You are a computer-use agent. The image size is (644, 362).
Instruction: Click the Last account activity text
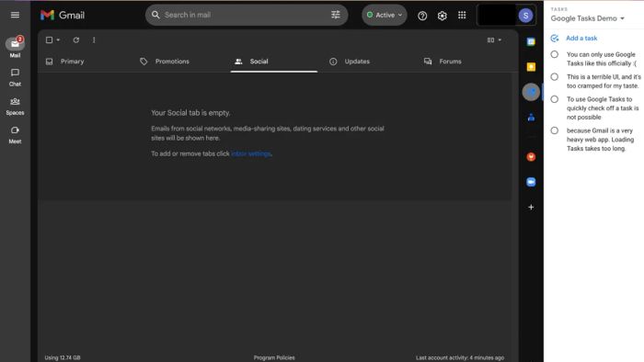pyautogui.click(x=460, y=357)
